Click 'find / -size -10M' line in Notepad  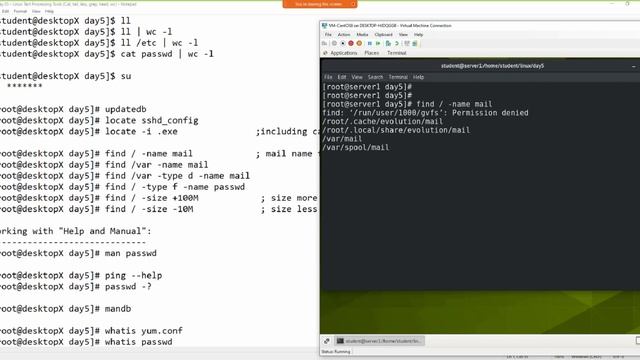tap(149, 209)
